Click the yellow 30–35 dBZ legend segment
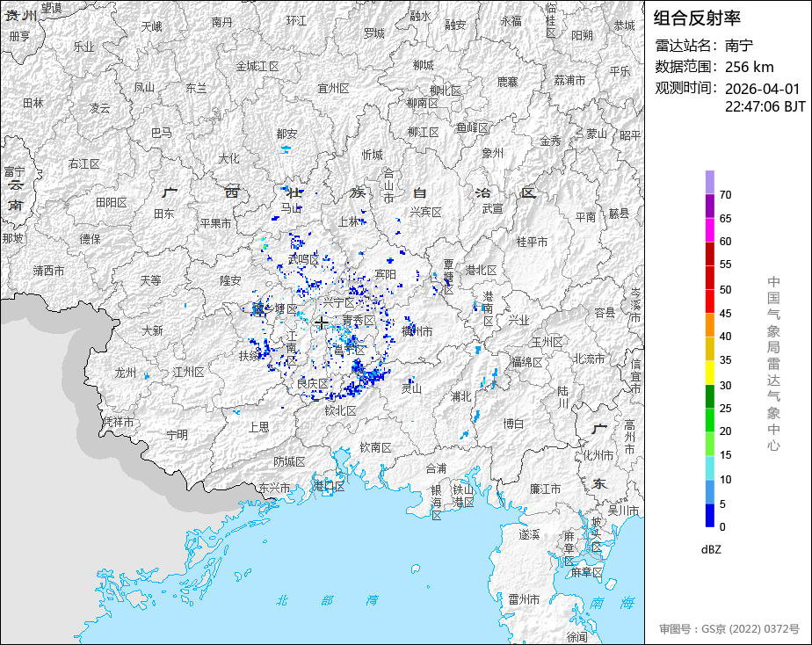The width and height of the screenshot is (812, 645). [x=709, y=373]
